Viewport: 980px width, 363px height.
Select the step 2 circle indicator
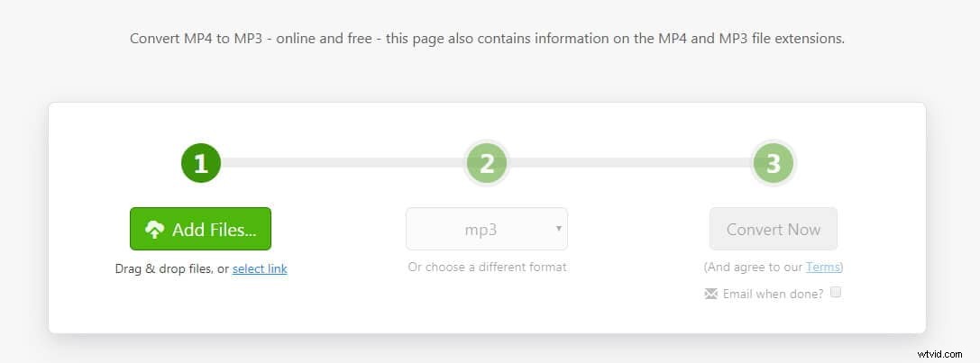[x=487, y=163]
